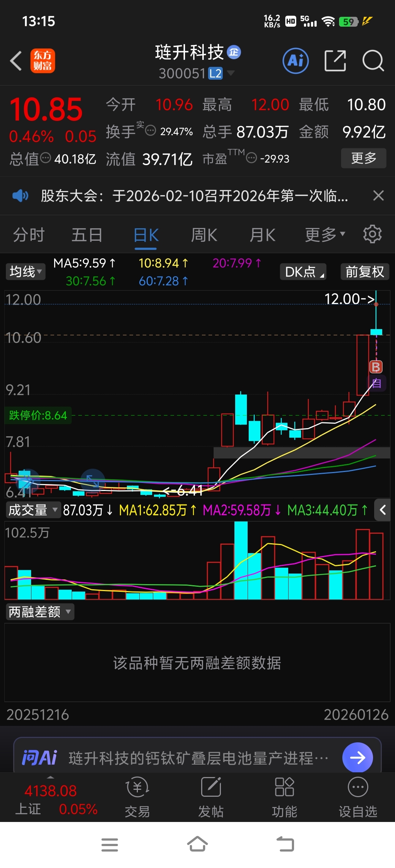This screenshot has height=868, width=395.
Task: Collapse panel with the left chevron button
Action: [383, 510]
